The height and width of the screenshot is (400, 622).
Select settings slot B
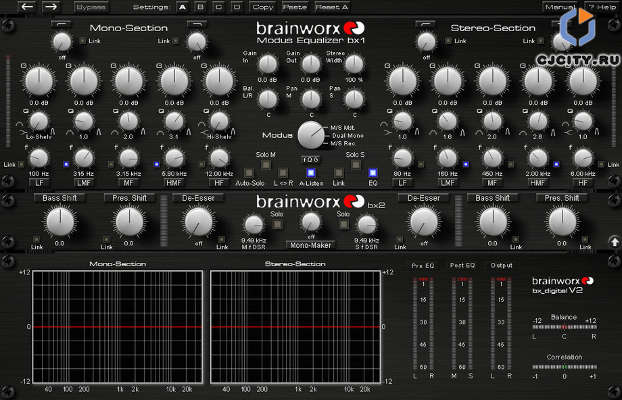(200, 7)
